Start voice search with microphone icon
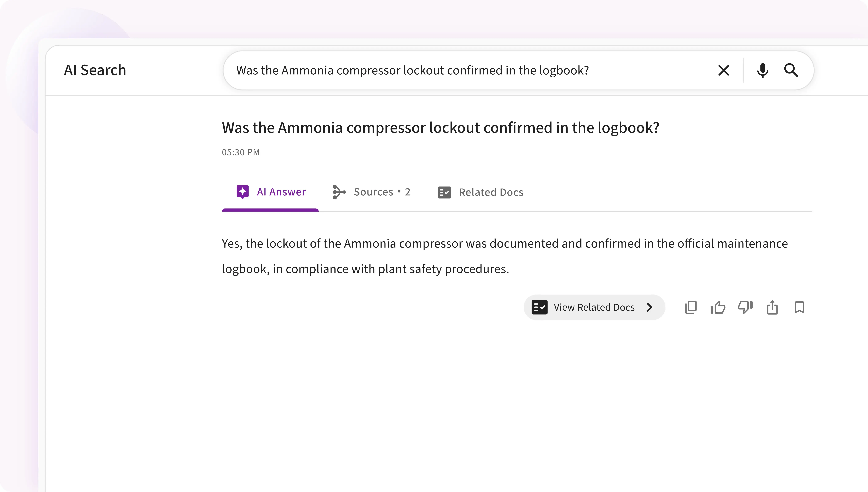The width and height of the screenshot is (868, 492). point(762,71)
